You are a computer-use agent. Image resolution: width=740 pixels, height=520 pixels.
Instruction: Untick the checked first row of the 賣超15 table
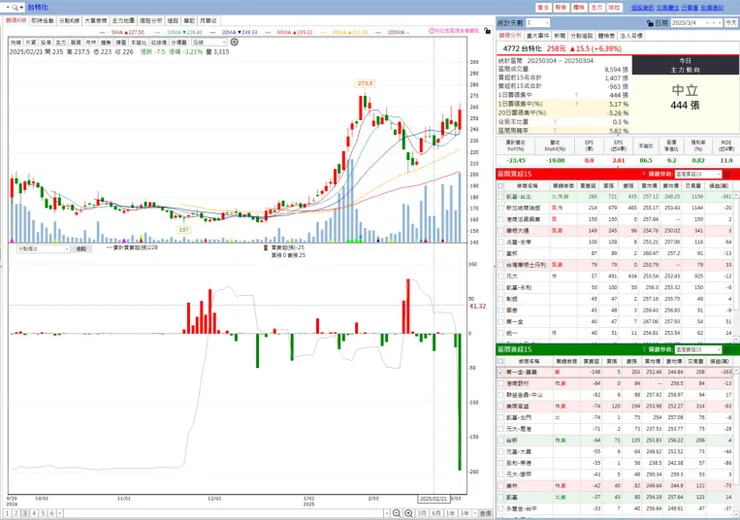pos(501,372)
